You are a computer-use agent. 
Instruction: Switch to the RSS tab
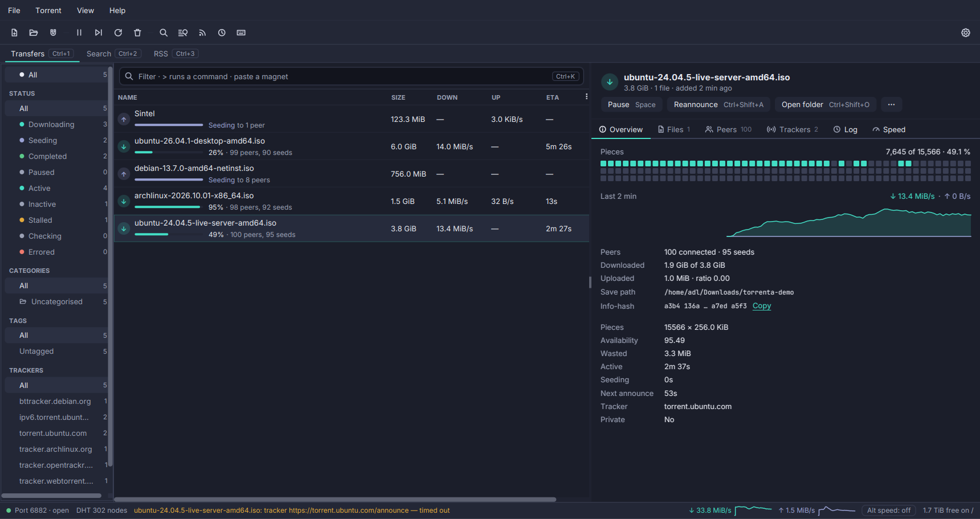coord(176,54)
